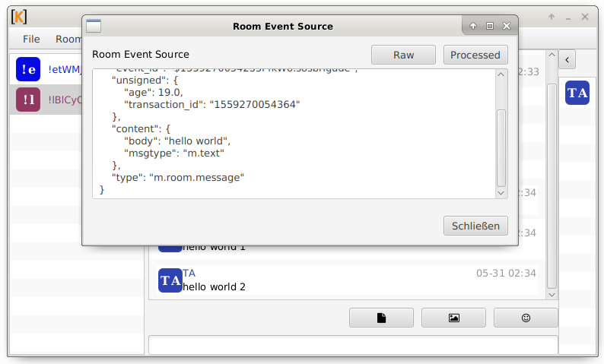Click the send file document icon button
Screen dimensions: 604x364
click(381, 318)
